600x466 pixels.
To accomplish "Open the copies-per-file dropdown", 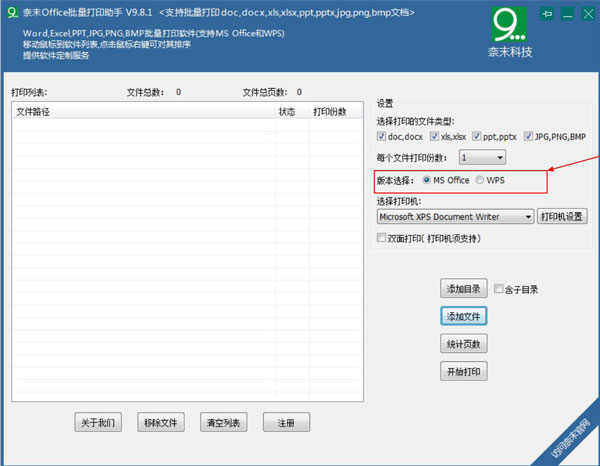I will [x=482, y=157].
